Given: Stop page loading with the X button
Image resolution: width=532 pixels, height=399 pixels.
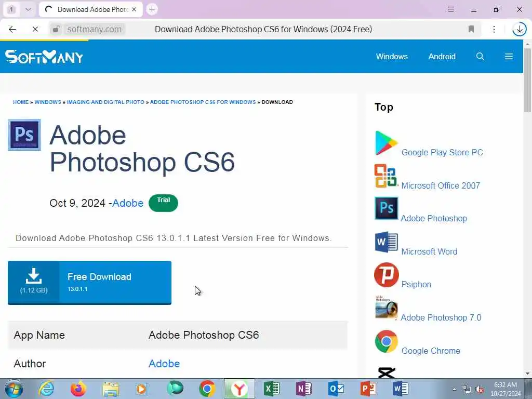Looking at the screenshot, I should click(35, 29).
